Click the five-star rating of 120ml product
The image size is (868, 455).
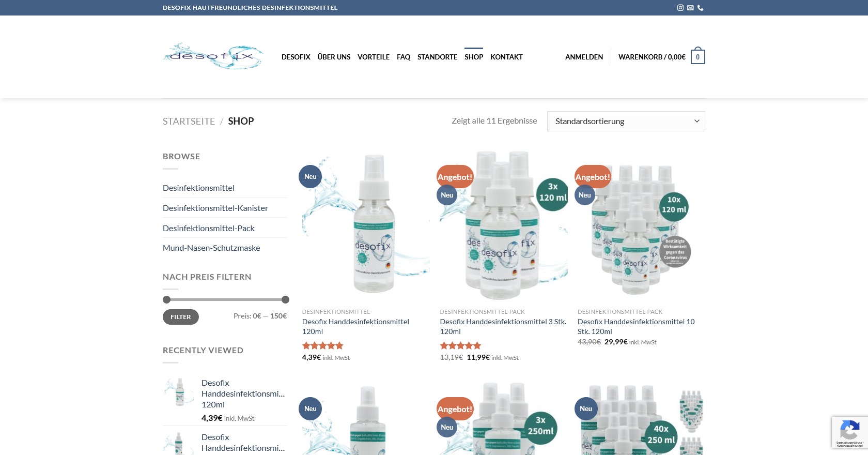coord(323,346)
